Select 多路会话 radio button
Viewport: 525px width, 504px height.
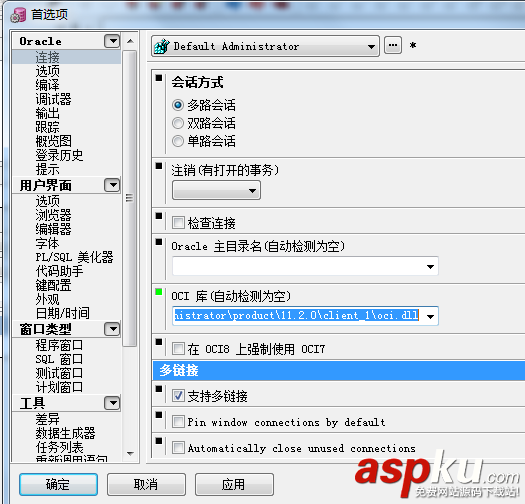[178, 105]
